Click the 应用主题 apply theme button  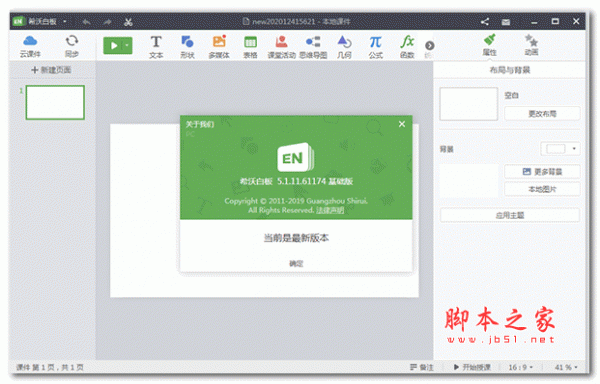pos(510,215)
